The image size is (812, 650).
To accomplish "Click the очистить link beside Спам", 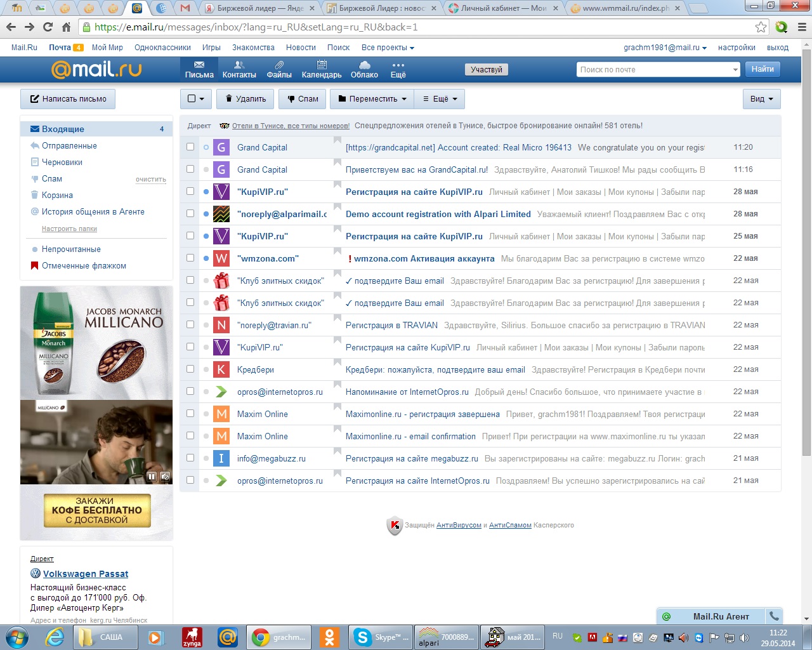I will click(151, 180).
